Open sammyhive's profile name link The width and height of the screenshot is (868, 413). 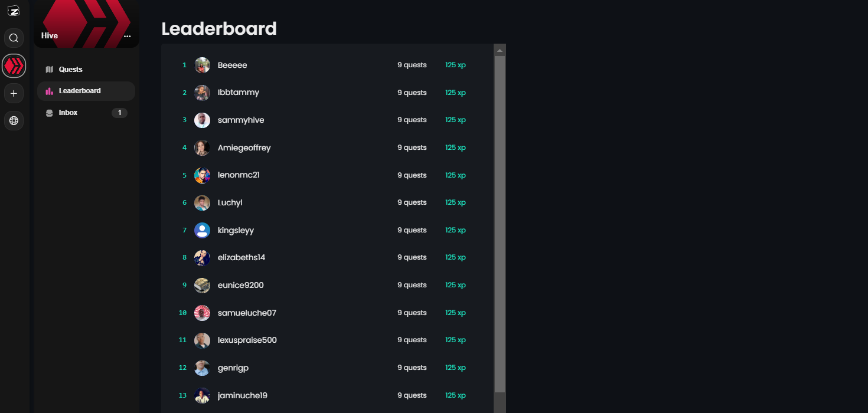pos(240,120)
